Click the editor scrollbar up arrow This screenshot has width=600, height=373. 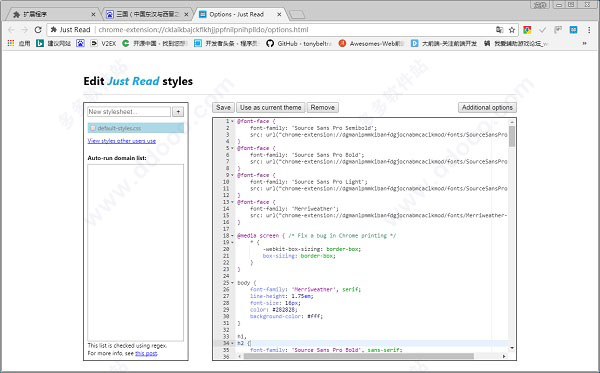tap(512, 122)
